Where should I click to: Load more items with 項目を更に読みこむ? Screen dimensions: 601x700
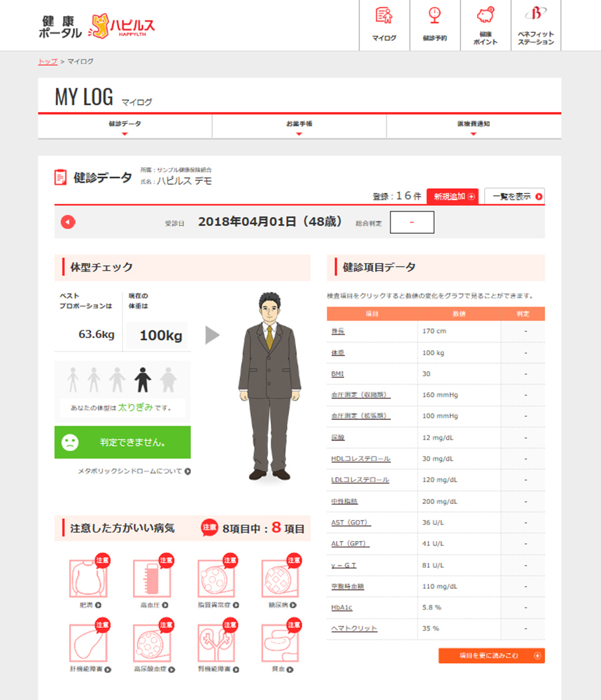(x=491, y=656)
